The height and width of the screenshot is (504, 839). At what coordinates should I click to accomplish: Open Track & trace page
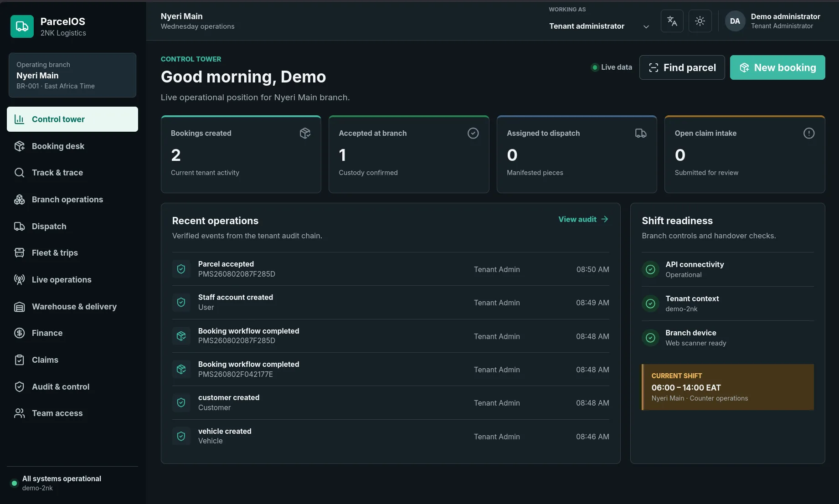[x=72, y=173]
